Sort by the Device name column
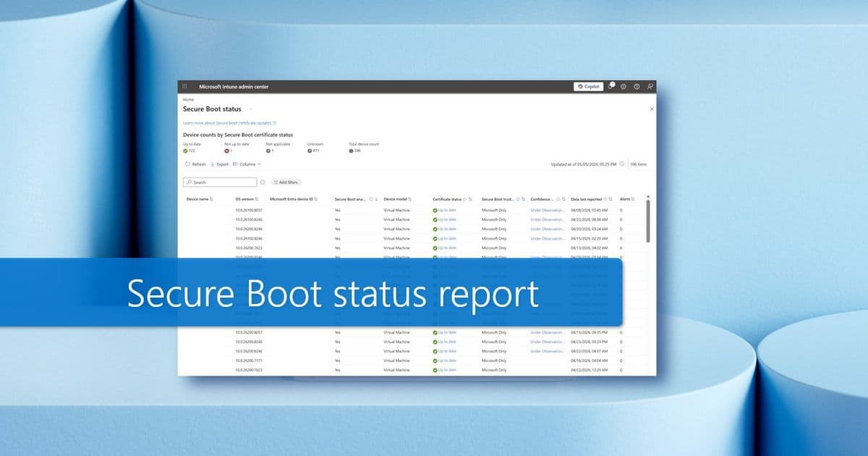 click(200, 198)
